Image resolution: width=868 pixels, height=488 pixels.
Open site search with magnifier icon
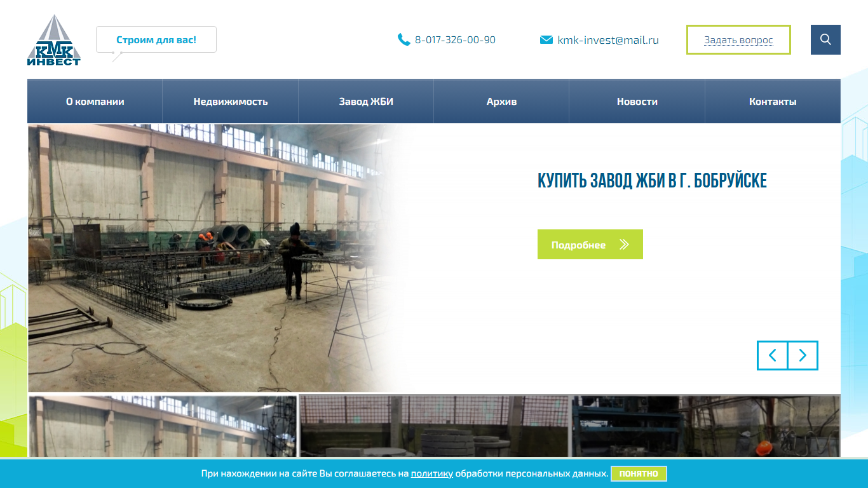pyautogui.click(x=825, y=39)
